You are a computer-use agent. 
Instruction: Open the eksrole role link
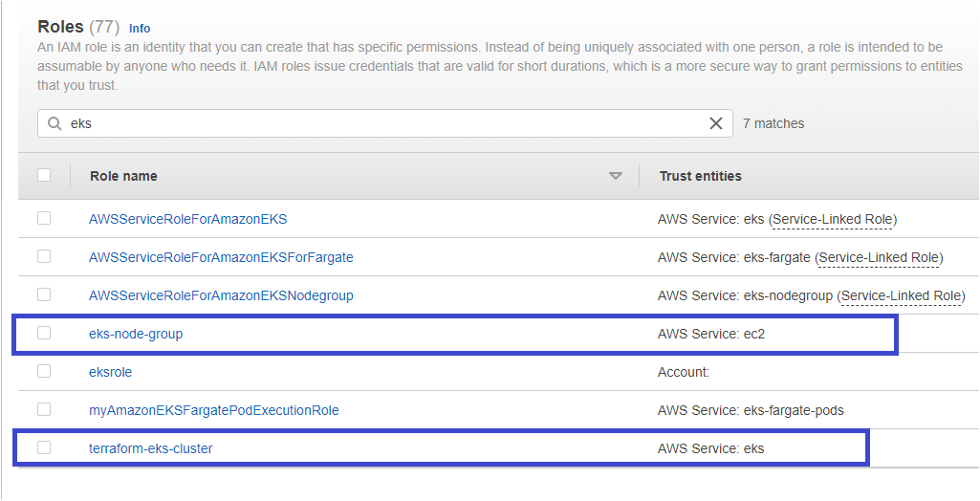point(111,372)
